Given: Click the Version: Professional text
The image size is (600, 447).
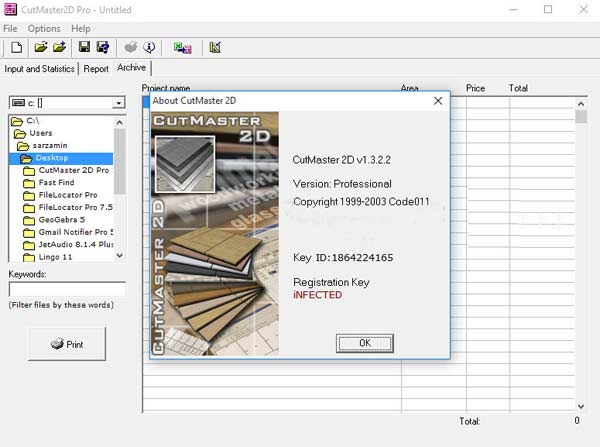Looking at the screenshot, I should coord(342,184).
